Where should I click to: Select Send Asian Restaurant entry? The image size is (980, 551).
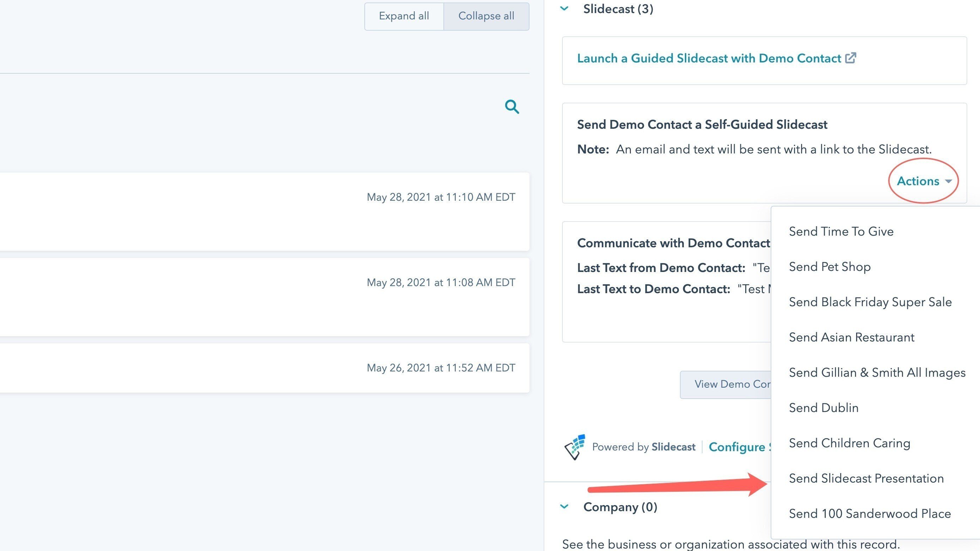[x=851, y=337]
